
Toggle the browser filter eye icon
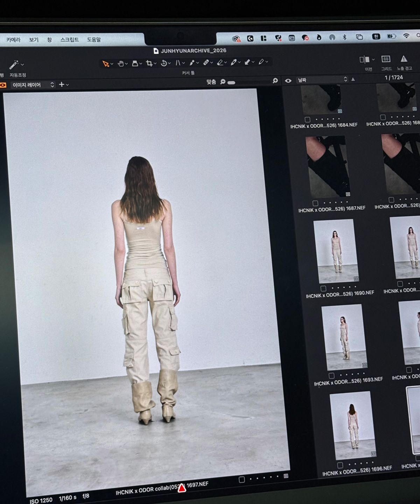[x=288, y=81]
